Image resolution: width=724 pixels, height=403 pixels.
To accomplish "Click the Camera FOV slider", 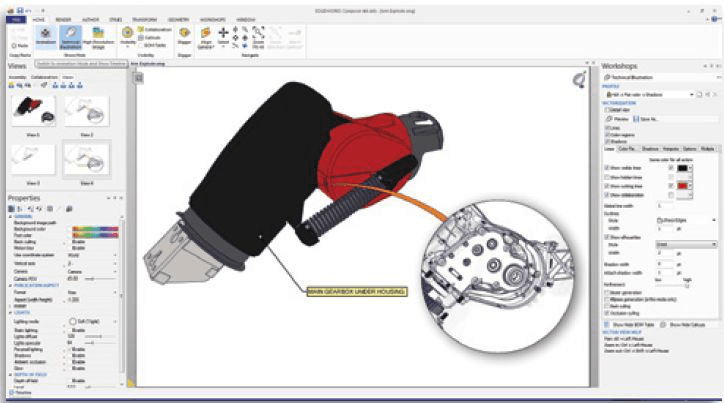I will coord(102,279).
